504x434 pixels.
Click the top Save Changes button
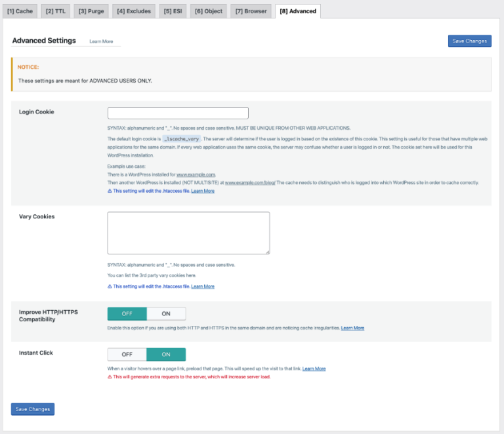470,41
